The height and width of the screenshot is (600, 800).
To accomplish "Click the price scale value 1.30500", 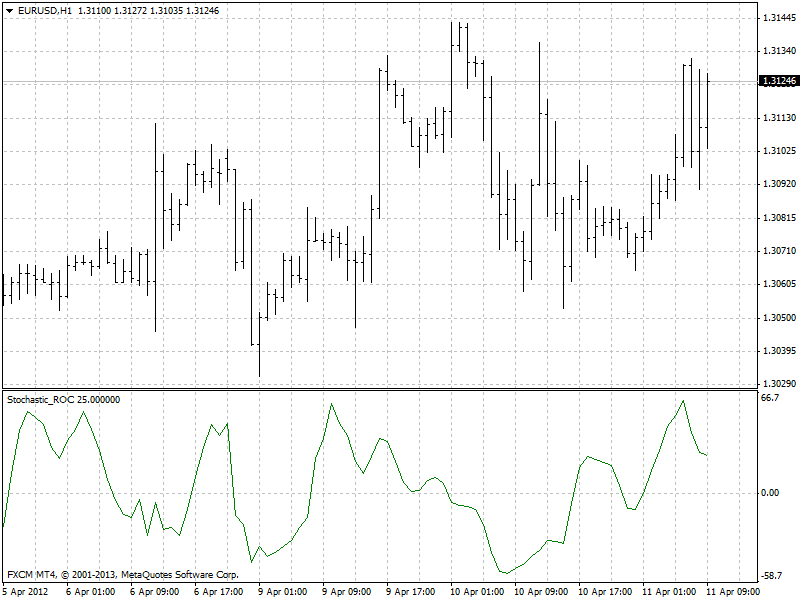I will 780,318.
